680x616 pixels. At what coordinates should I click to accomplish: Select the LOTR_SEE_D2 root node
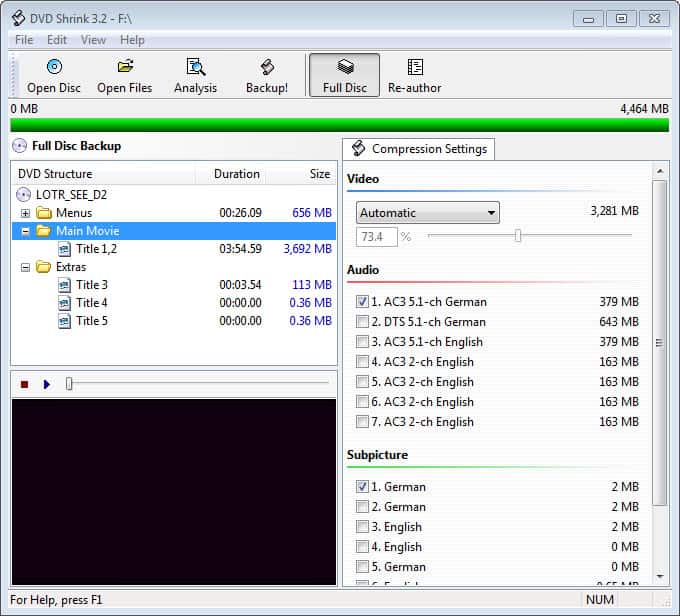(x=71, y=195)
